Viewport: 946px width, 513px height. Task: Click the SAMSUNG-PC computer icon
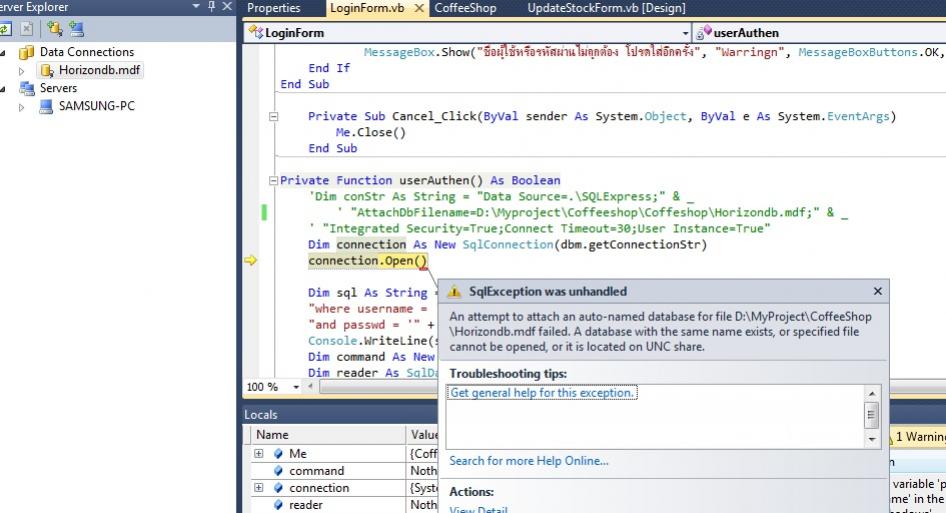point(46,107)
